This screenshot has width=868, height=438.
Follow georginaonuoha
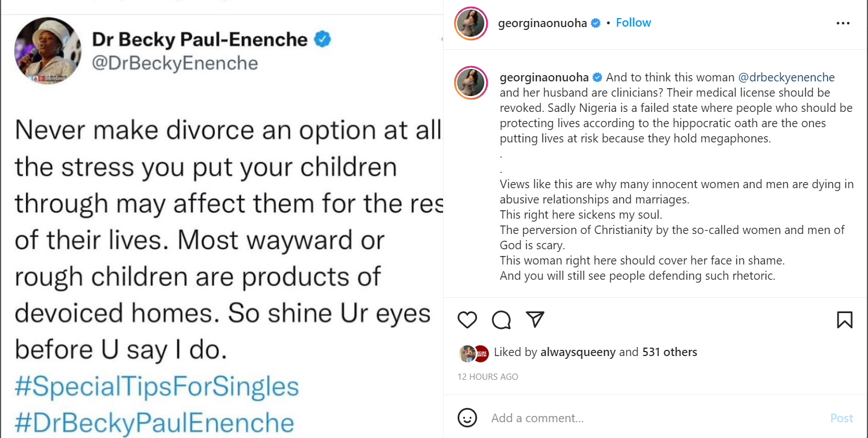coord(633,23)
